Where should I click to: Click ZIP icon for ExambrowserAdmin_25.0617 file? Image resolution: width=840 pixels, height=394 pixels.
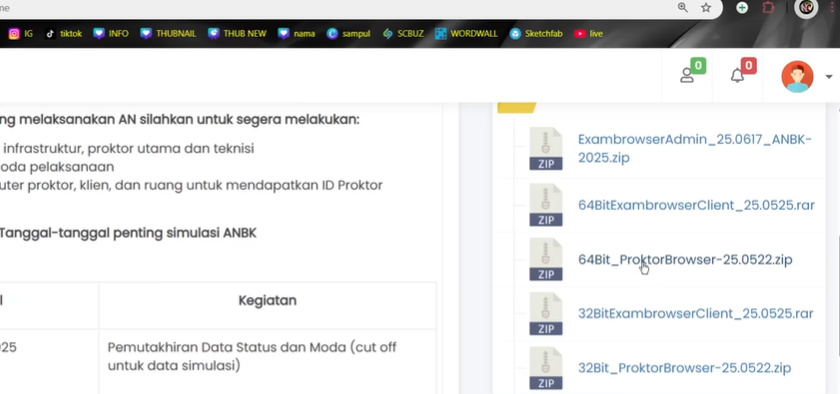[x=546, y=148]
